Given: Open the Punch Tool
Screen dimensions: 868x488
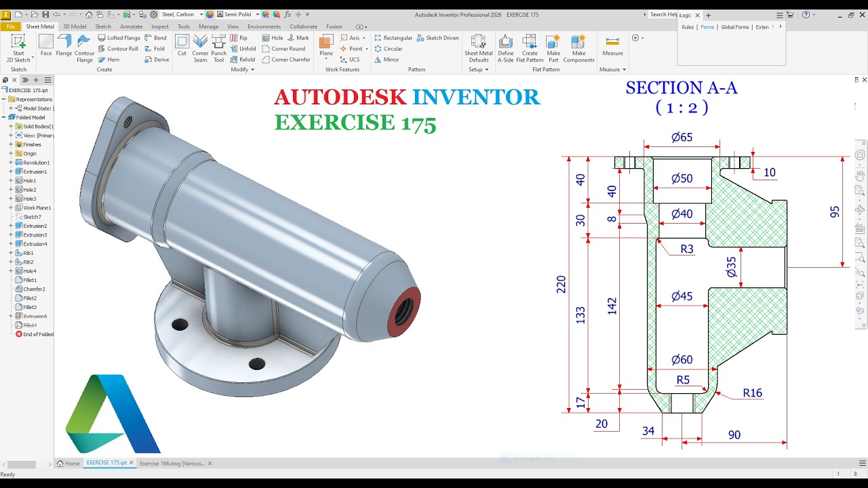Looking at the screenshot, I should coord(218,48).
